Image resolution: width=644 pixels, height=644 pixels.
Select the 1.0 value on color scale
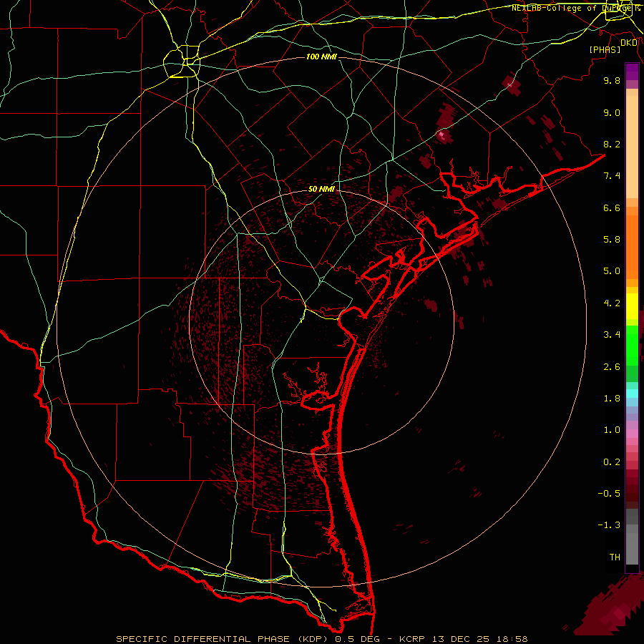pos(612,430)
